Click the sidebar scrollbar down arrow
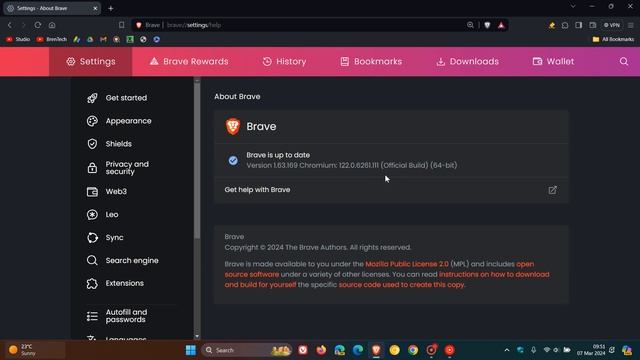Viewport: 640px width, 360px height. pos(197,336)
